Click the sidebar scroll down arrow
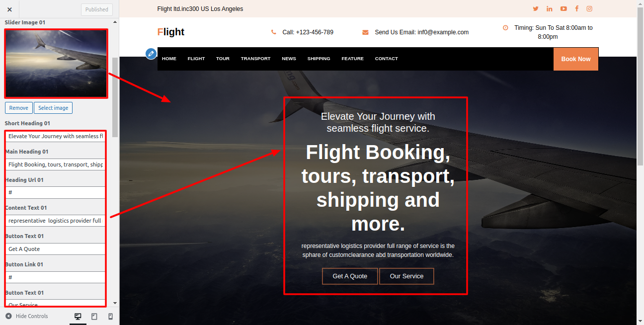 [115, 303]
